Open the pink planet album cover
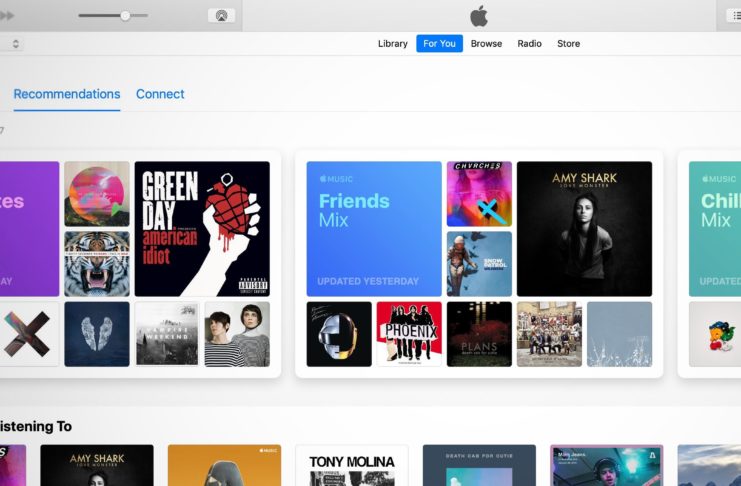741x486 pixels. coord(97,194)
